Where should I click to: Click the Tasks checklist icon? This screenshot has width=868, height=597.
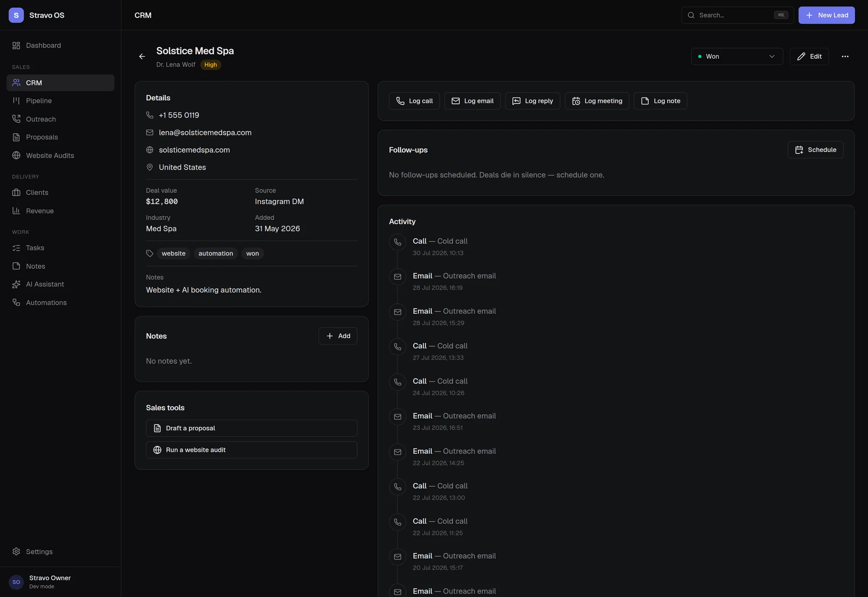16,248
